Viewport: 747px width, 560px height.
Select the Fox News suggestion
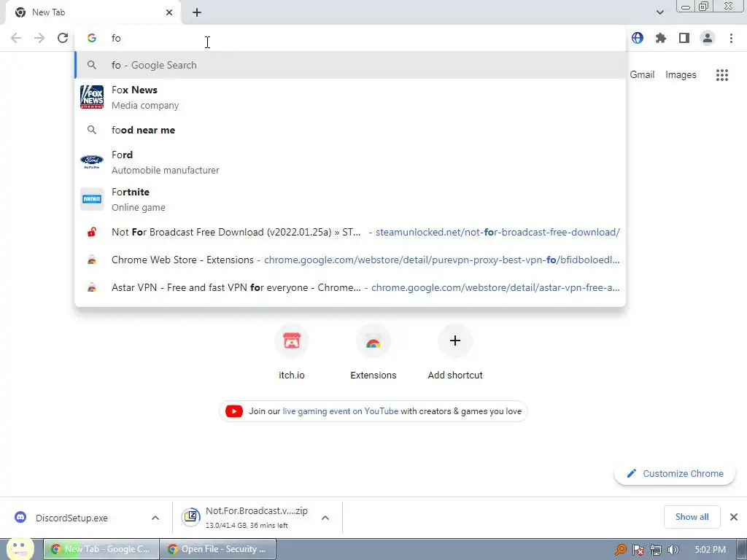(x=350, y=97)
